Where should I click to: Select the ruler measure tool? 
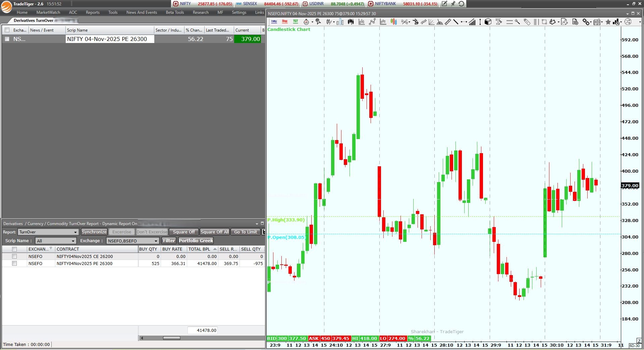[448, 22]
